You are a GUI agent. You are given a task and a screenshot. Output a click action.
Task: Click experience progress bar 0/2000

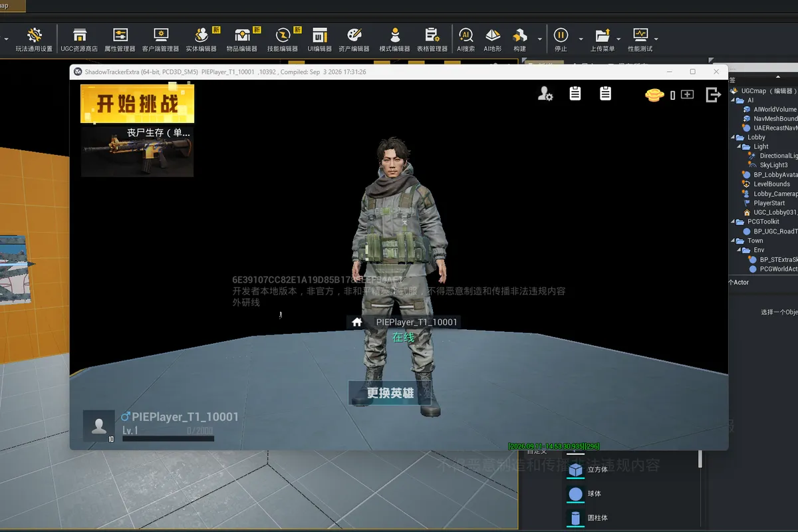[x=168, y=438]
